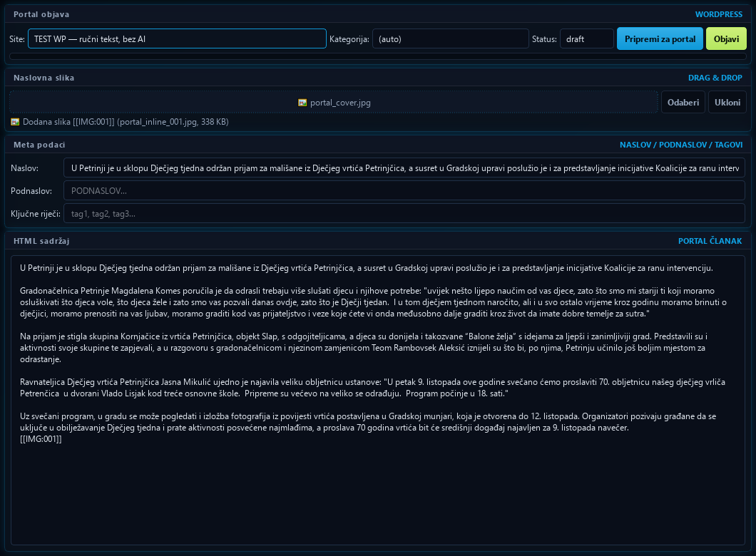The image size is (756, 556).
Task: Click the Naslovna slika heading
Action: pyautogui.click(x=44, y=78)
